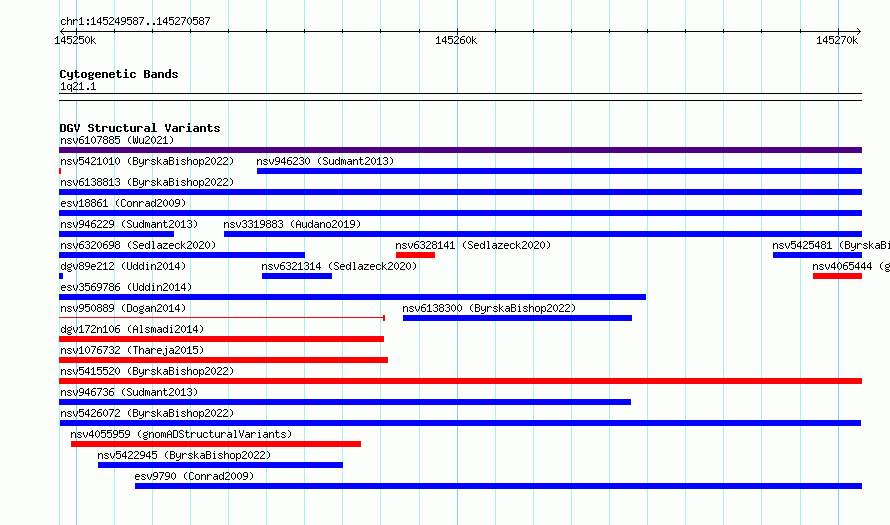
Task: Open the esv9790 (Conrad2009) label text
Action: click(x=194, y=476)
